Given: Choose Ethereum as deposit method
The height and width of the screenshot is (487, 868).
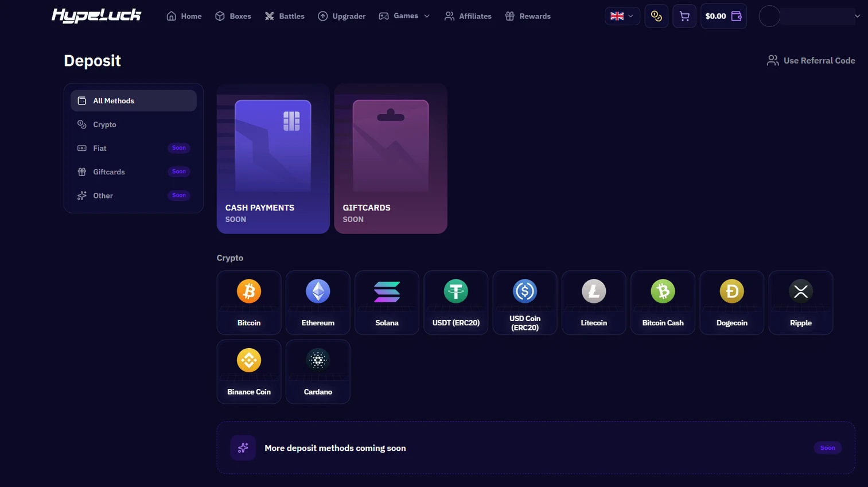Looking at the screenshot, I should (318, 303).
